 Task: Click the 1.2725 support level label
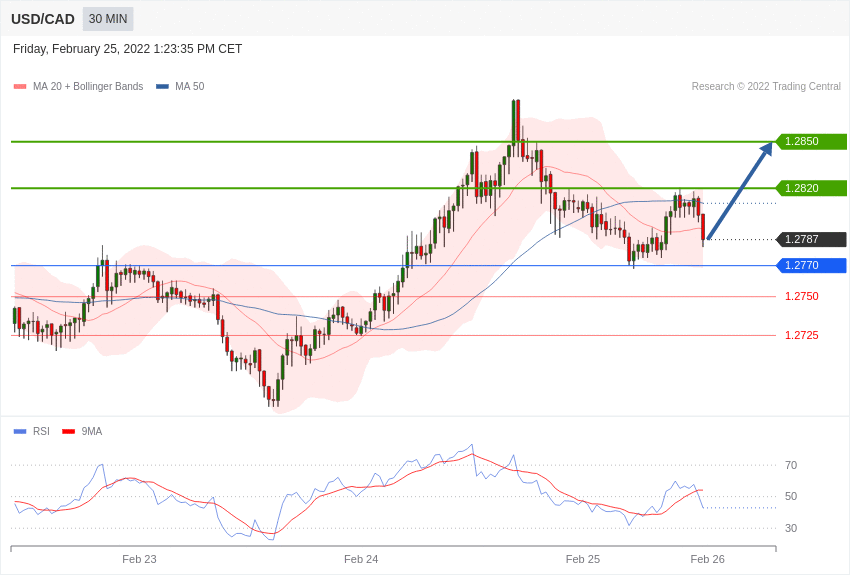coord(802,335)
